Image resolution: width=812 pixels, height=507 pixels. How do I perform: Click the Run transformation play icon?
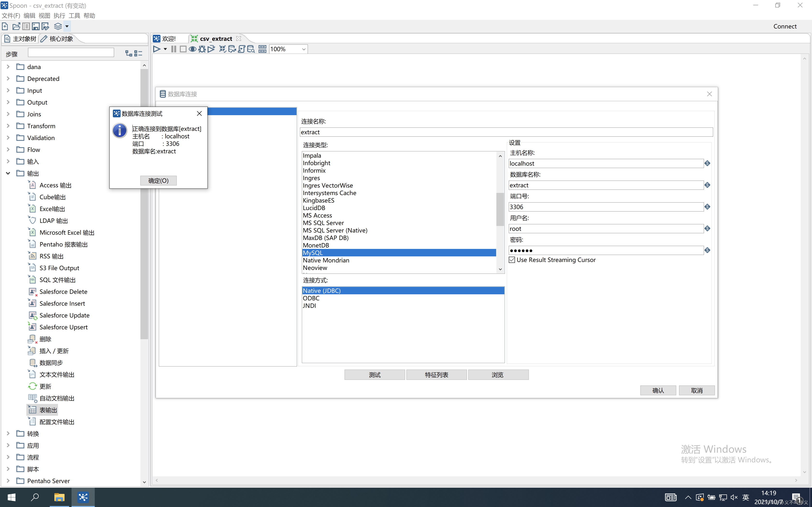pyautogui.click(x=156, y=49)
